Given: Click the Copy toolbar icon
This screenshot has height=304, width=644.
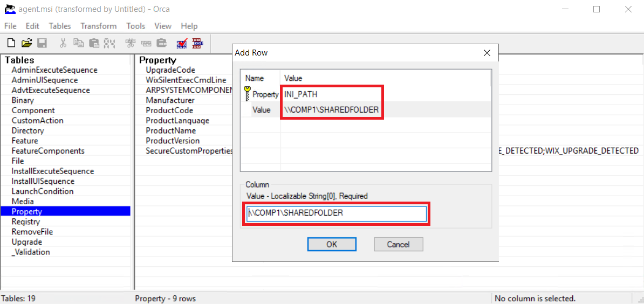Looking at the screenshot, I should point(79,43).
